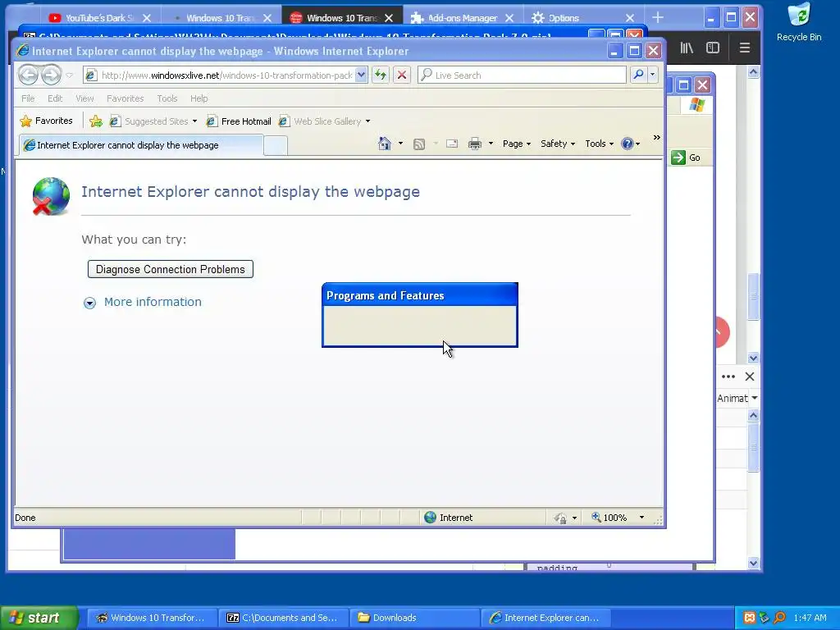The height and width of the screenshot is (630, 840).
Task: Select the 'Internet Explorer cannot display' tab
Action: pos(141,145)
